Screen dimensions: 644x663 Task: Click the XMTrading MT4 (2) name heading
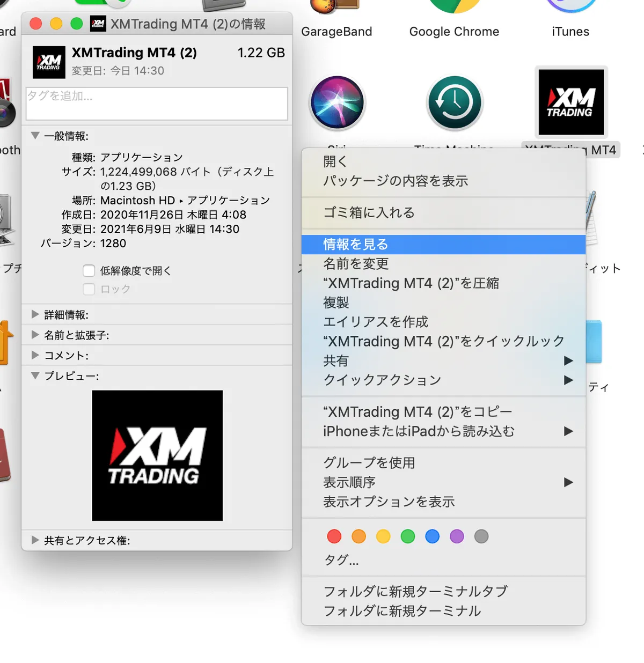pos(134,53)
